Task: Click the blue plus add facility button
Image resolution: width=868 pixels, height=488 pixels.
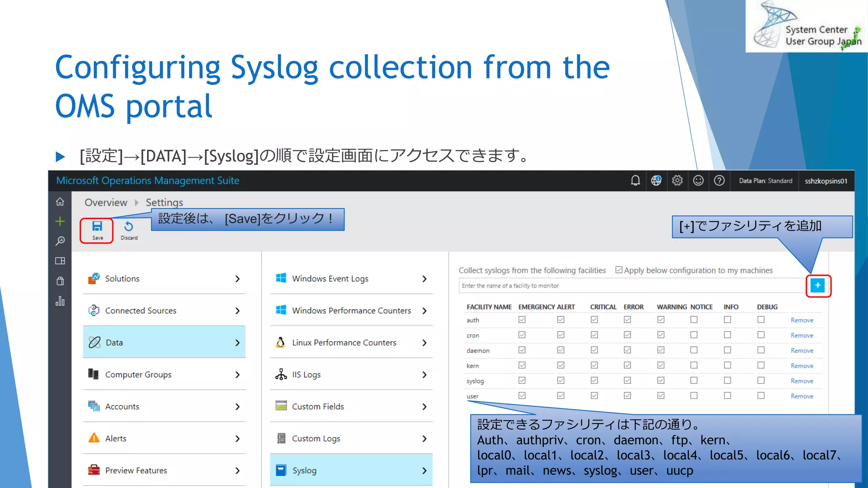Action: pyautogui.click(x=818, y=286)
